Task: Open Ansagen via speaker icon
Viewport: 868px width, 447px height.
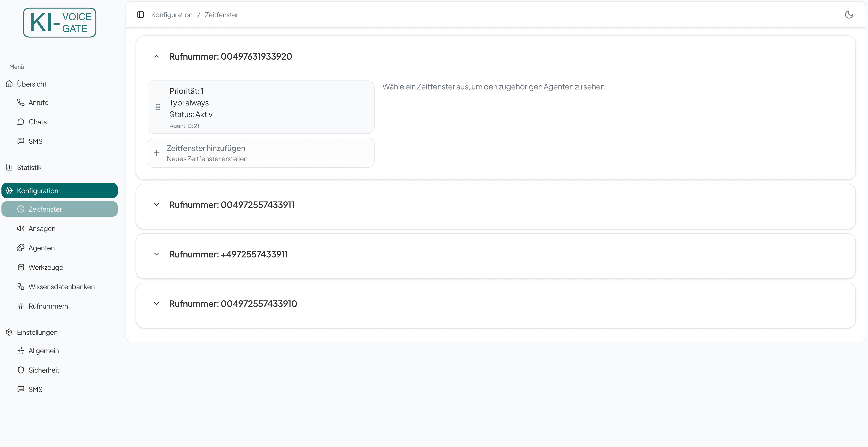Action: tap(21, 228)
